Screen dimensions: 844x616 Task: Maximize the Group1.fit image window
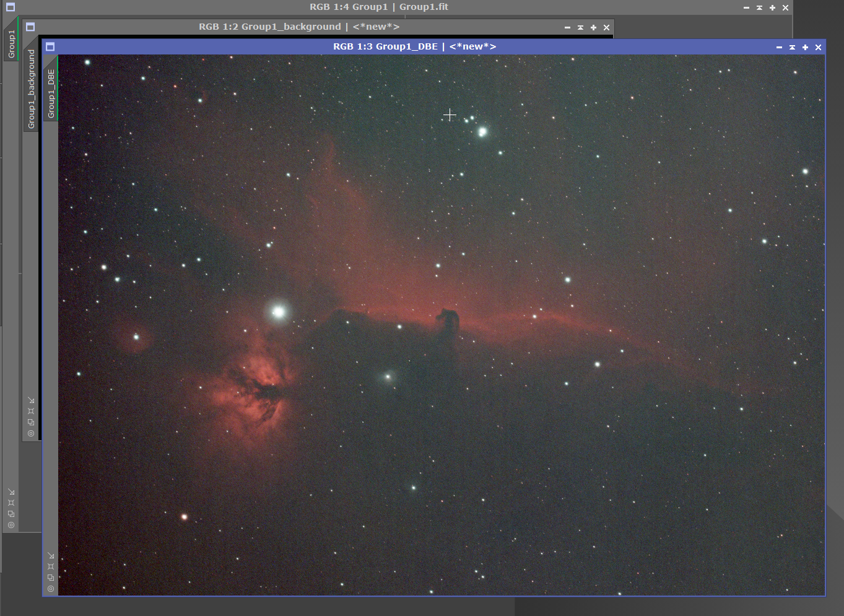772,7
